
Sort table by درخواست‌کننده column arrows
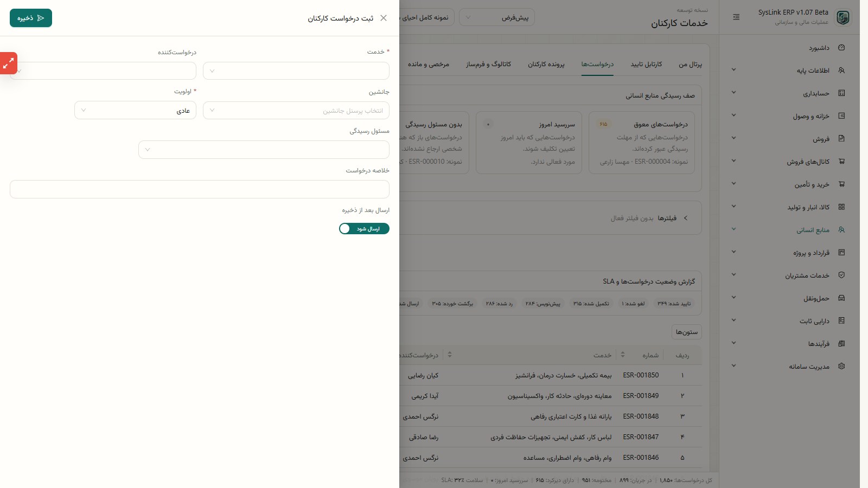(x=450, y=355)
